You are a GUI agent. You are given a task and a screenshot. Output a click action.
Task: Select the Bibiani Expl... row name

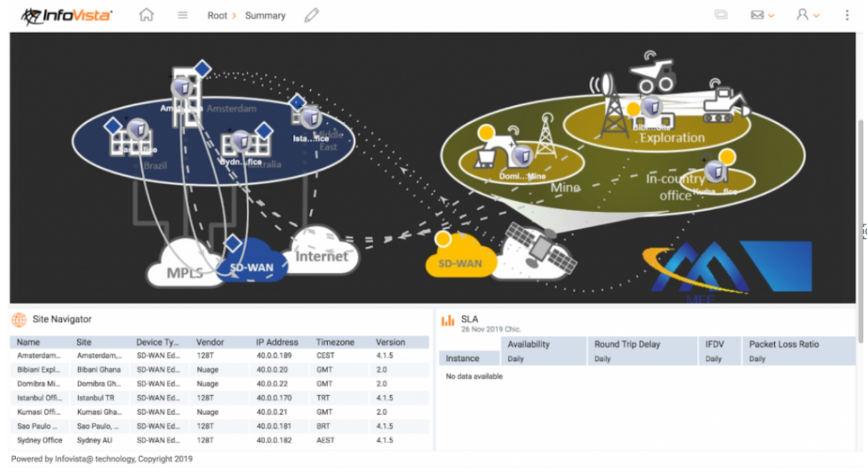click(39, 369)
